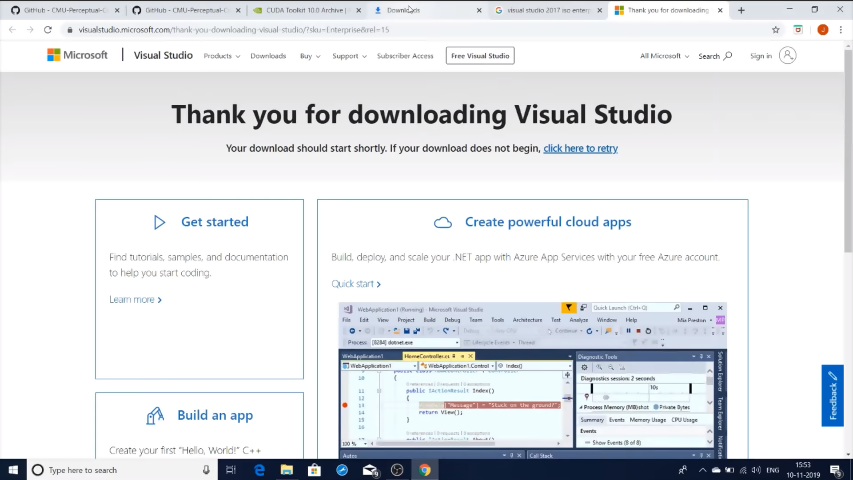853x480 pixels.
Task: Expand the Support dropdown menu
Action: tap(348, 56)
